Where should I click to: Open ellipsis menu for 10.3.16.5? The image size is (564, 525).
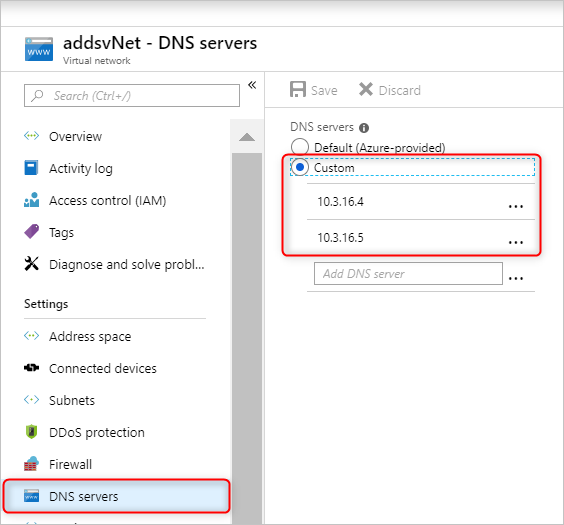pos(516,242)
